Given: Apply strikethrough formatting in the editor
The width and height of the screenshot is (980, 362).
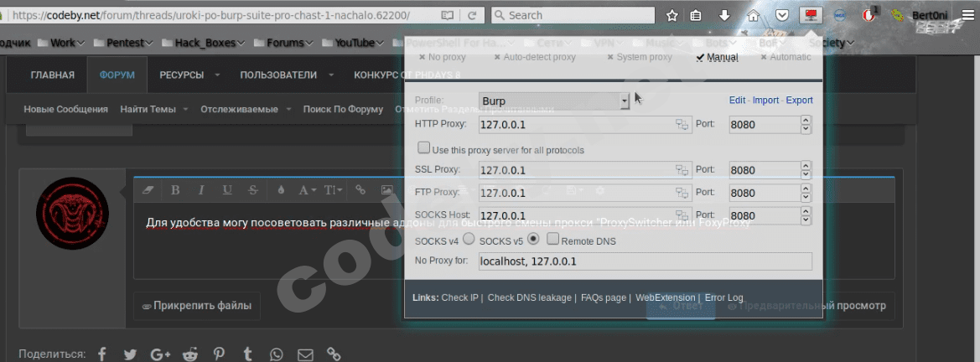Looking at the screenshot, I should click(x=252, y=190).
